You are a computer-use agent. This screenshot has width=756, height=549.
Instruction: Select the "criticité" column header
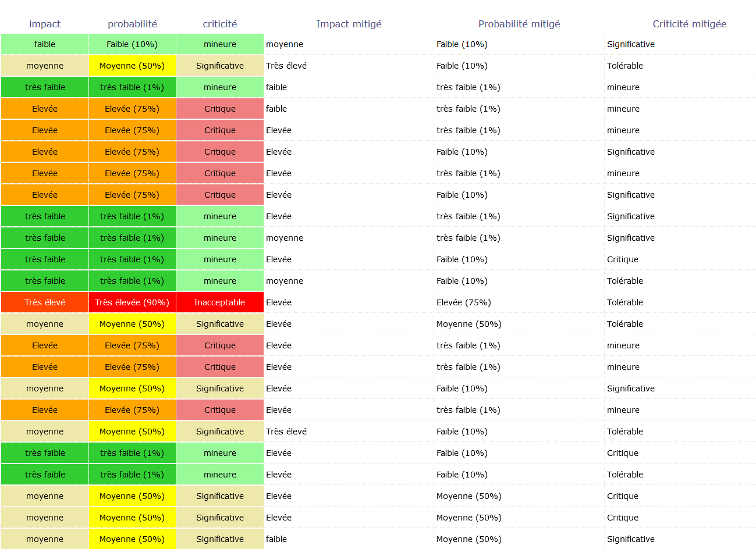[x=220, y=24]
